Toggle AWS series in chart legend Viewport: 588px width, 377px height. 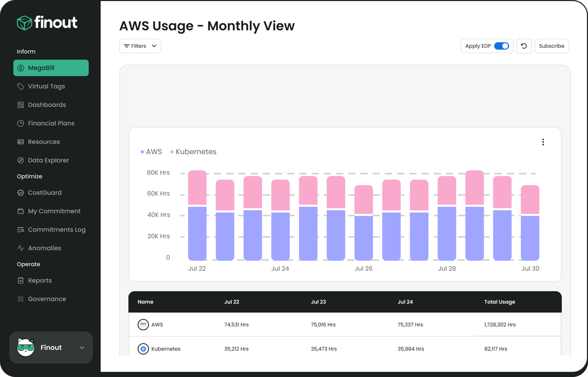pyautogui.click(x=151, y=152)
